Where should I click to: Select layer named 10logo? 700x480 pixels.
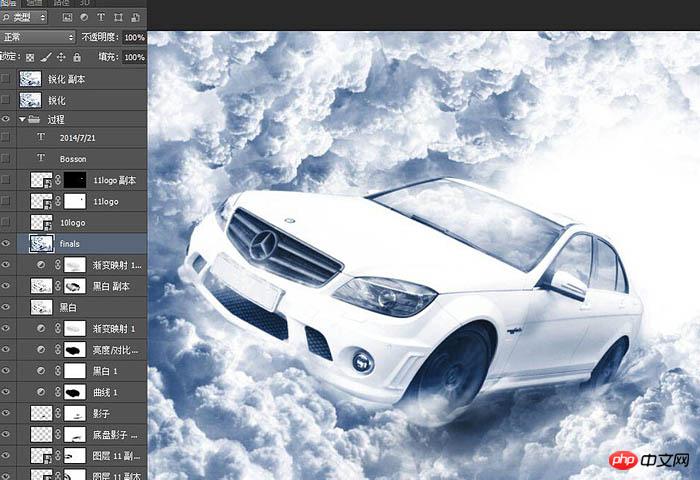point(72,222)
